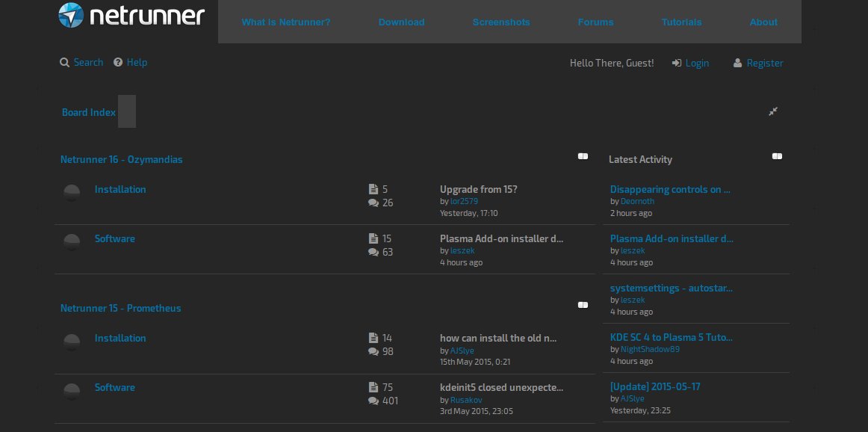
Task: Click the Search magnifier icon
Action: pyautogui.click(x=64, y=63)
